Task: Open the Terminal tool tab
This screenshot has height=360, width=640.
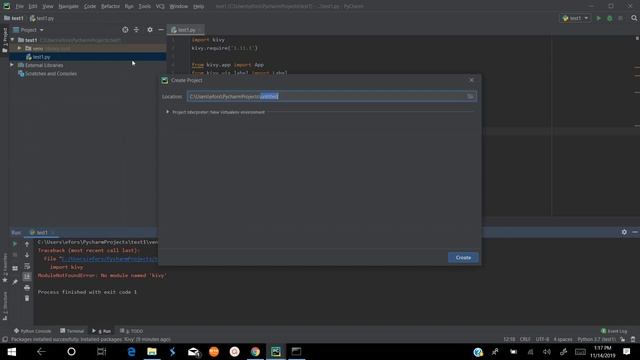Action: (x=72, y=331)
